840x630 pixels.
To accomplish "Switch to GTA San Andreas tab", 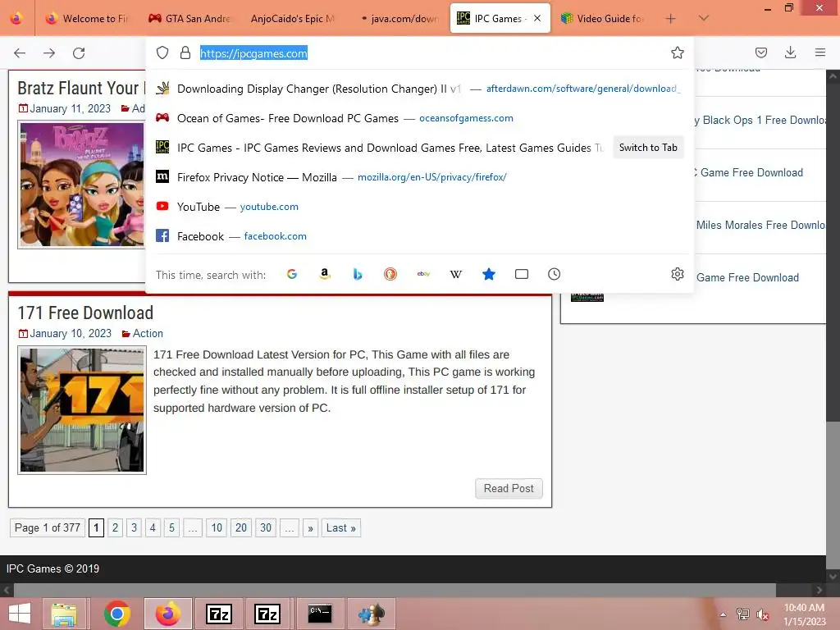I will point(189,18).
